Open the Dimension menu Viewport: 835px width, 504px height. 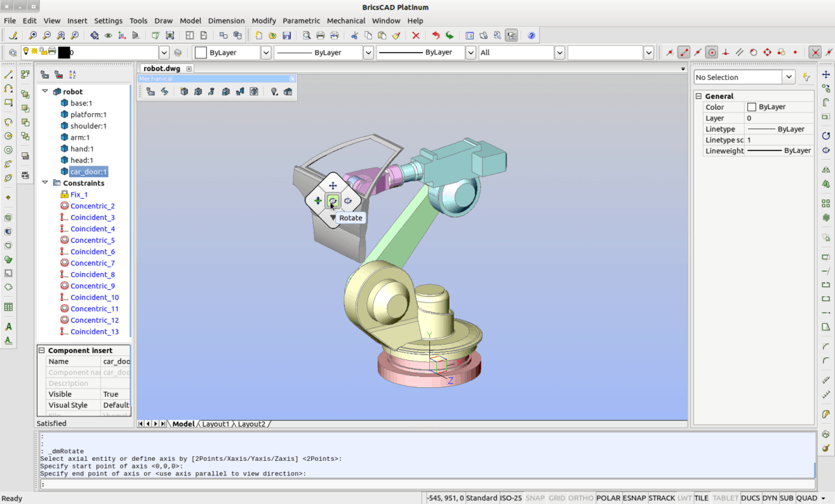tap(227, 21)
